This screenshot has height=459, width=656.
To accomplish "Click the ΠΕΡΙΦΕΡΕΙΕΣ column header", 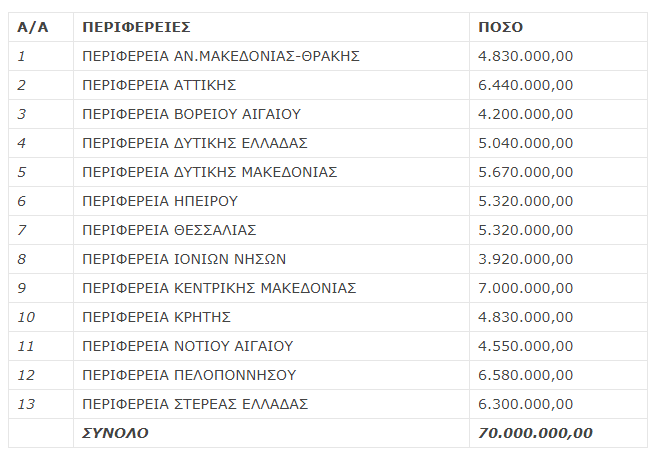I will [272, 27].
